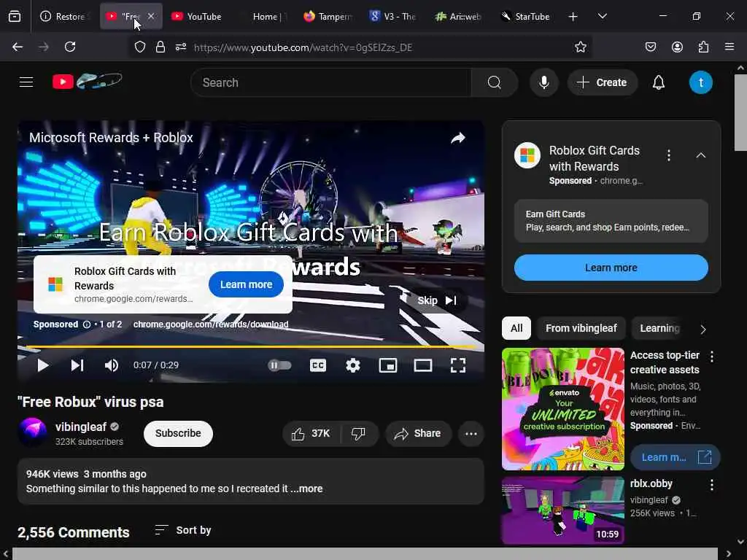Open options for Envato sponsored item
This screenshot has width=747, height=560.
click(712, 357)
